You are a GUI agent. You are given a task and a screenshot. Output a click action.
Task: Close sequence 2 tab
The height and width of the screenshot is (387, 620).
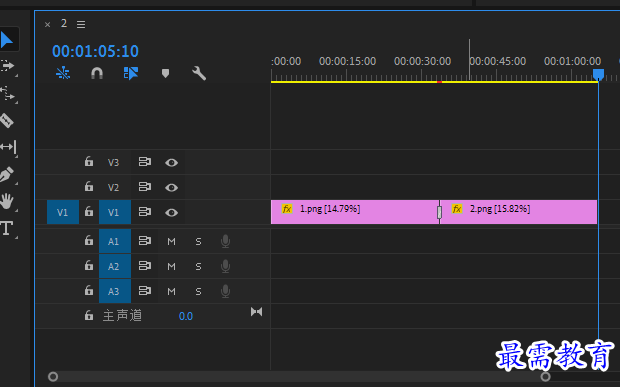click(47, 25)
